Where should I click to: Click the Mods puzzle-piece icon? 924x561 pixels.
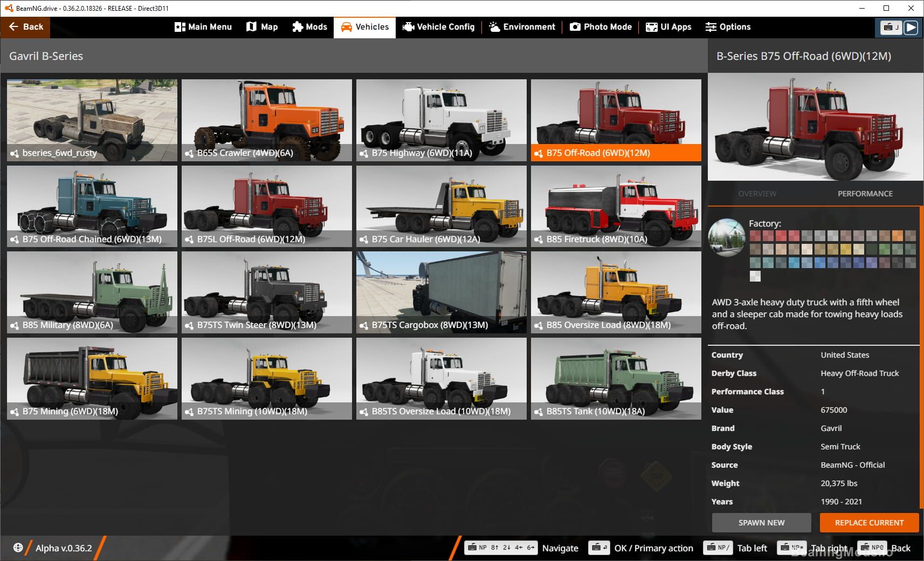pyautogui.click(x=297, y=27)
